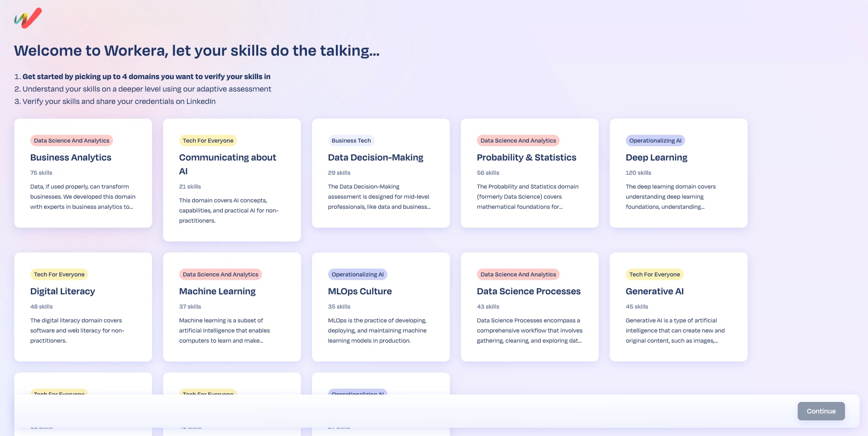Click the Business Tech category tag
The width and height of the screenshot is (868, 436).
(351, 141)
